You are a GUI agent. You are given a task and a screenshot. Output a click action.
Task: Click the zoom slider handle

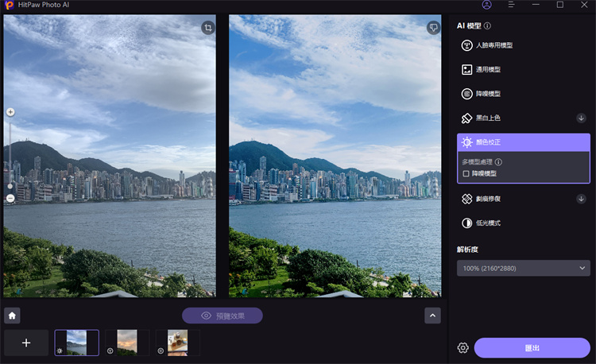point(10,186)
